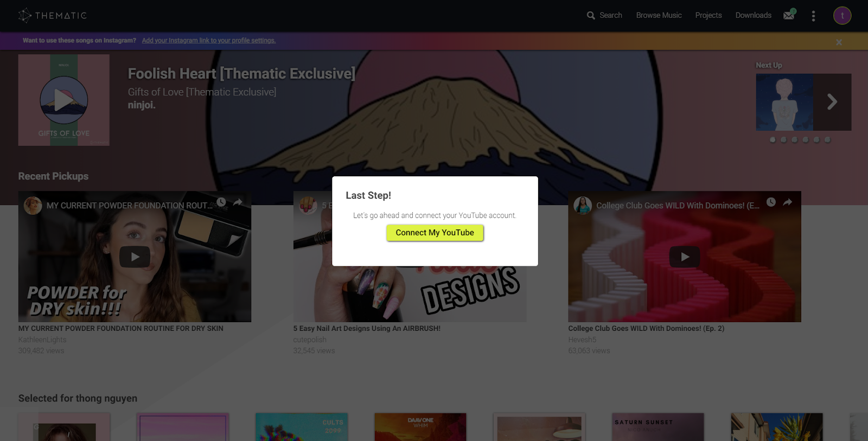Image resolution: width=868 pixels, height=441 pixels.
Task: Open MY CURRENT POWDER FOUNDATION ROUTINE caption
Action: click(x=120, y=328)
